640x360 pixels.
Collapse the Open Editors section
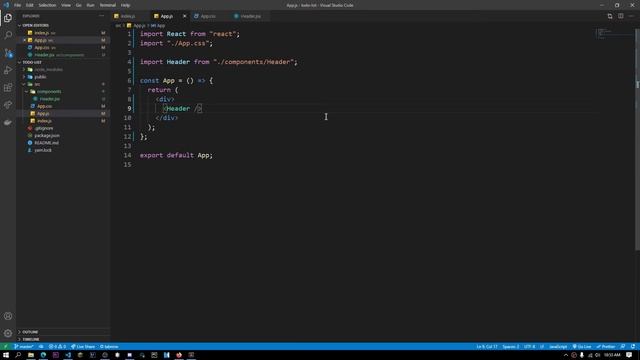pos(35,25)
